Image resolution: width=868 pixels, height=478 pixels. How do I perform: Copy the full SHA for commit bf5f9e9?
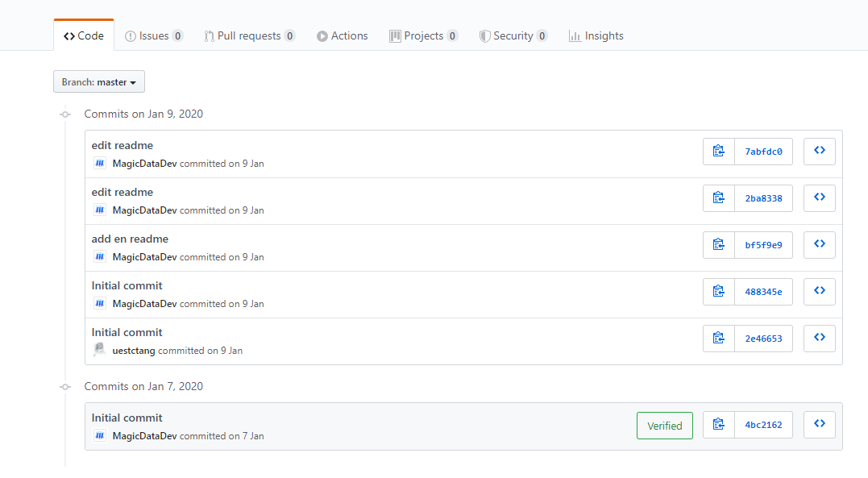point(719,245)
